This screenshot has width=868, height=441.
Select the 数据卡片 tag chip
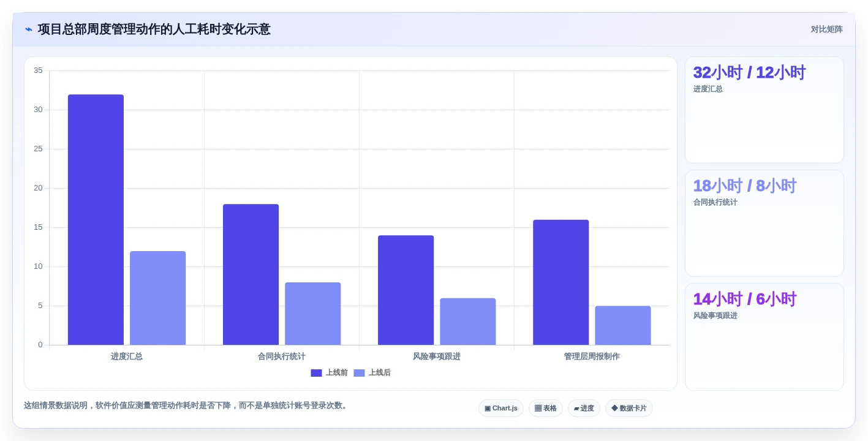[x=629, y=409]
